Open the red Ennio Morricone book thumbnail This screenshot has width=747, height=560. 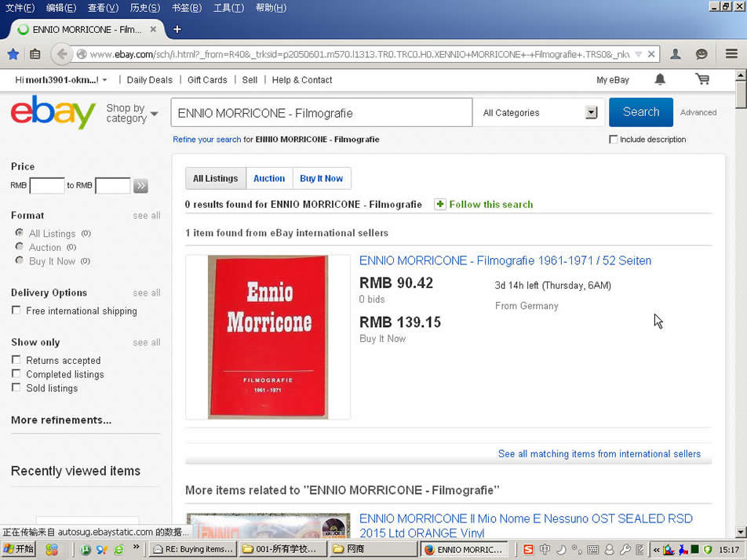pos(268,337)
